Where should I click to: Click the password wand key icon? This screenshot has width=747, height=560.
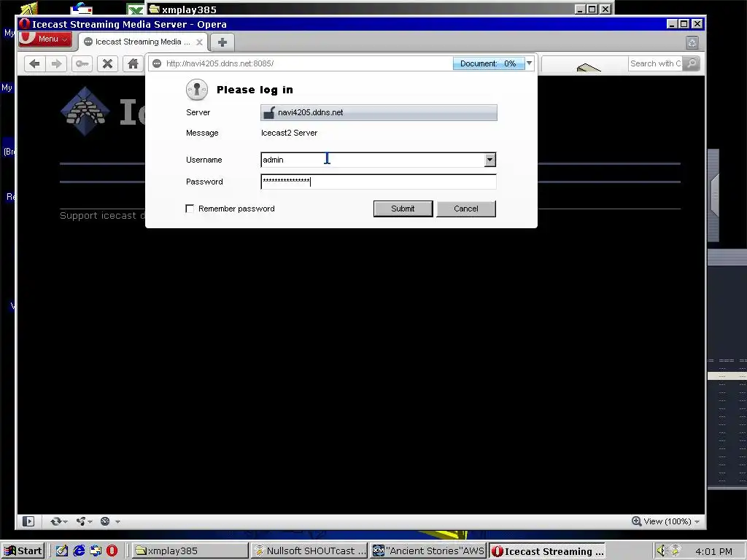(82, 63)
